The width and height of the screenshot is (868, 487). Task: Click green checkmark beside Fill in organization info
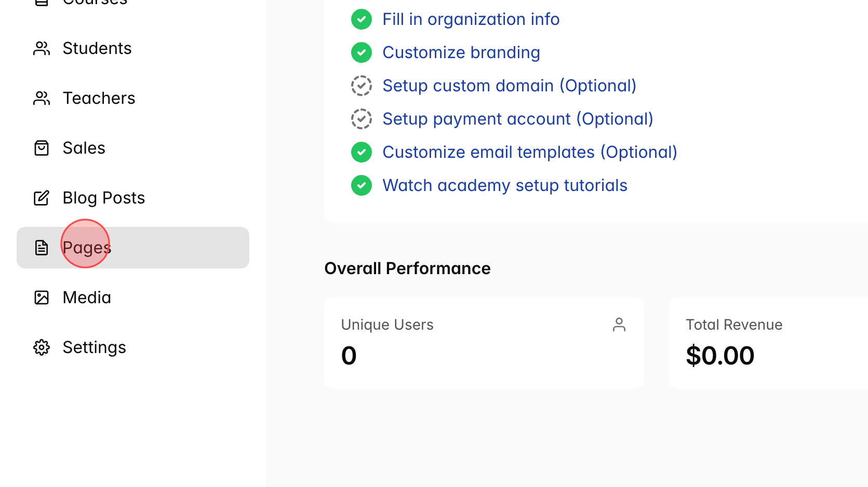[x=362, y=19]
